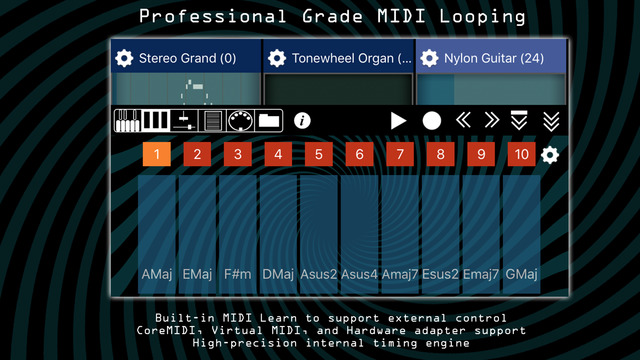Viewport: 640px width, 360px height.
Task: Tap the Esus2 chord pad
Action: point(440,235)
